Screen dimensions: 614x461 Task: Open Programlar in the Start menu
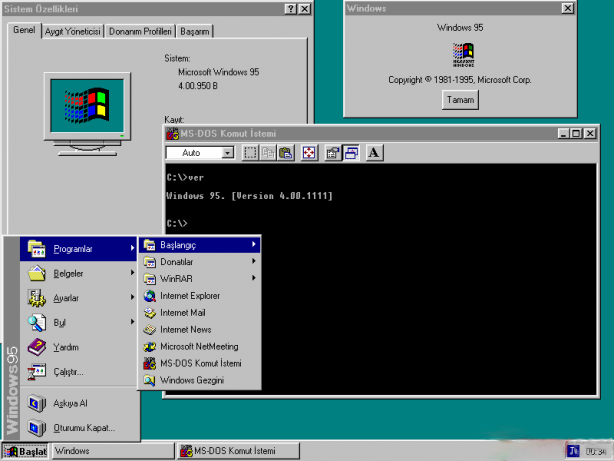click(78, 249)
